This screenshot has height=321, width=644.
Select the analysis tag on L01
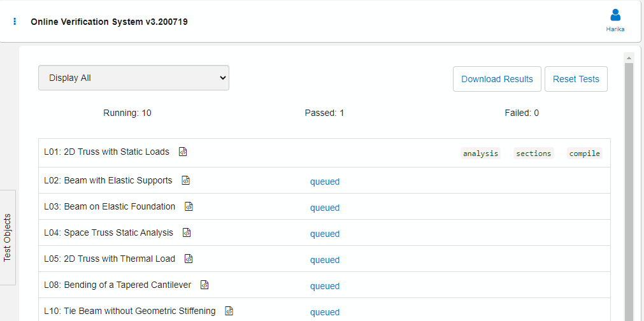tap(480, 153)
